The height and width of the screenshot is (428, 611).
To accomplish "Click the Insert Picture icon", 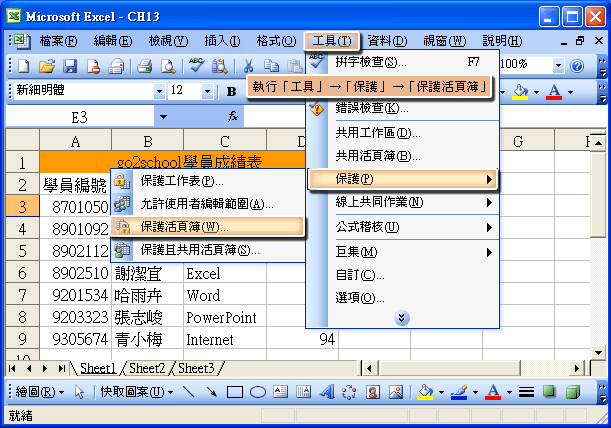I will point(396,392).
